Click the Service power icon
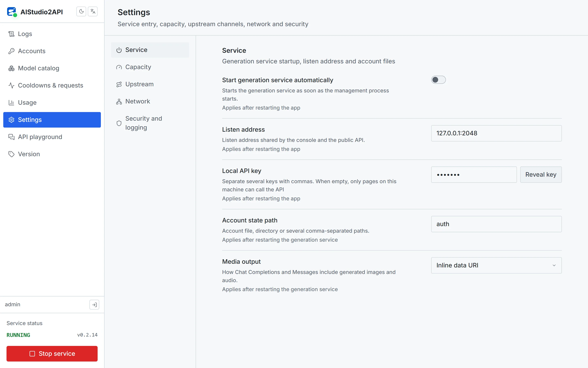 pyautogui.click(x=119, y=50)
